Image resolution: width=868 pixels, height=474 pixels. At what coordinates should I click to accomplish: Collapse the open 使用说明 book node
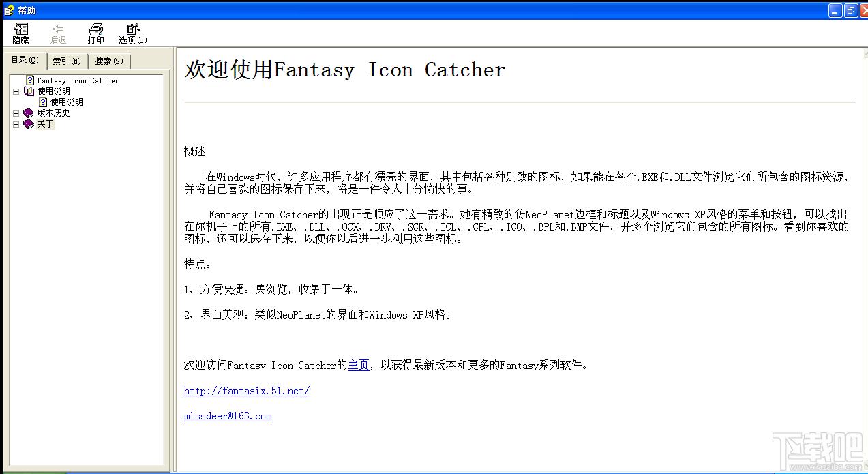click(x=16, y=91)
